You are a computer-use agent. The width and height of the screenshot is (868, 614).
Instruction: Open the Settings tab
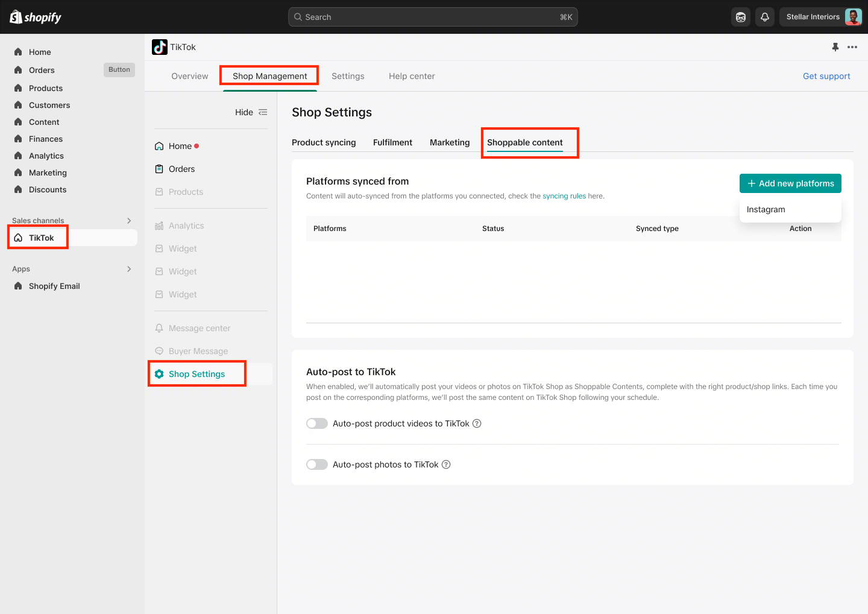(348, 76)
